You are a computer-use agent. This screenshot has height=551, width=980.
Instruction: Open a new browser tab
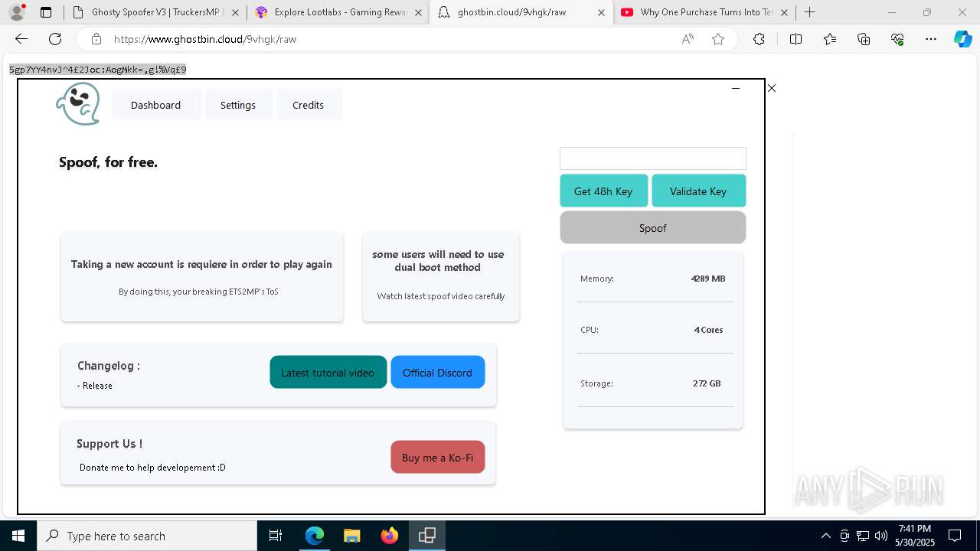809,12
